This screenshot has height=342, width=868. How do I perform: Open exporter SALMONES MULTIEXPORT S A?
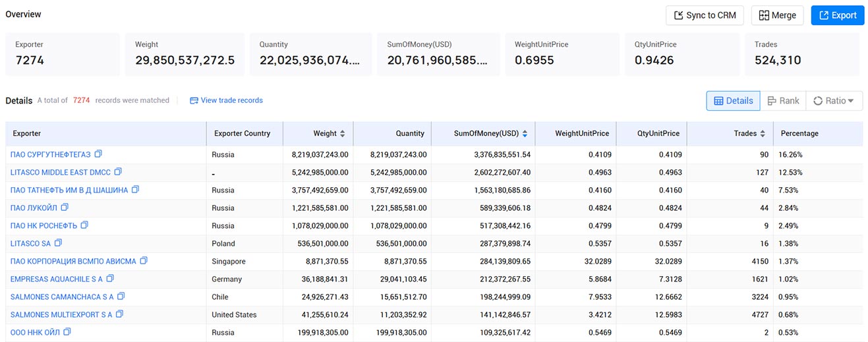click(61, 314)
